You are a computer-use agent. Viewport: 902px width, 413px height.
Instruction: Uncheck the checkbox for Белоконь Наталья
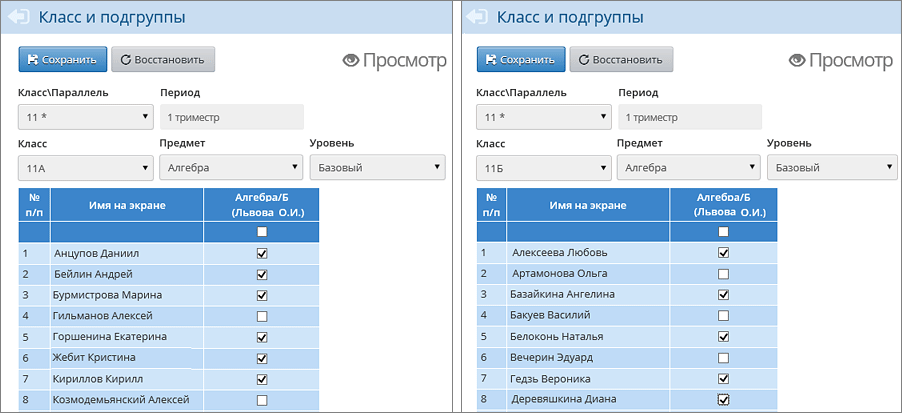pos(724,336)
